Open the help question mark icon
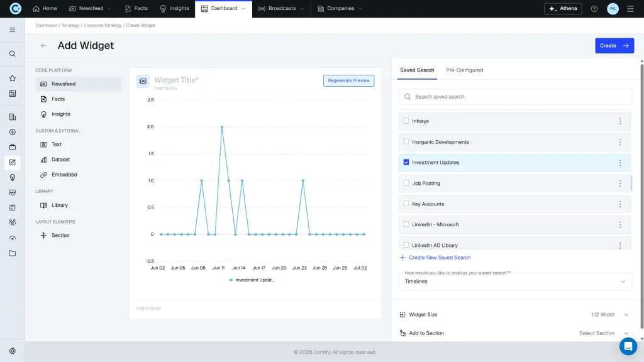Viewport: 644px width, 362px height. (x=594, y=9)
